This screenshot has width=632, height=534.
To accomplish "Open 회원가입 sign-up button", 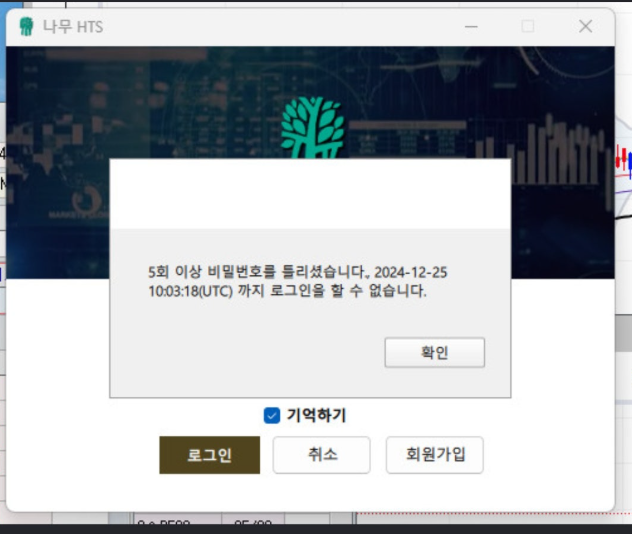I will [435, 455].
